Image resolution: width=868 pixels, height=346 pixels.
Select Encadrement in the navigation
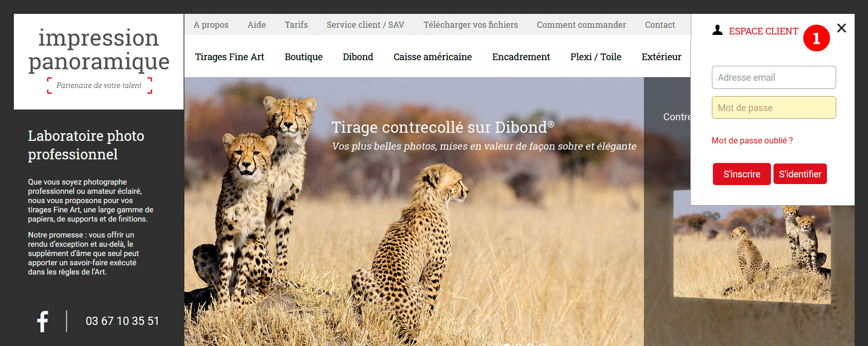pyautogui.click(x=521, y=57)
